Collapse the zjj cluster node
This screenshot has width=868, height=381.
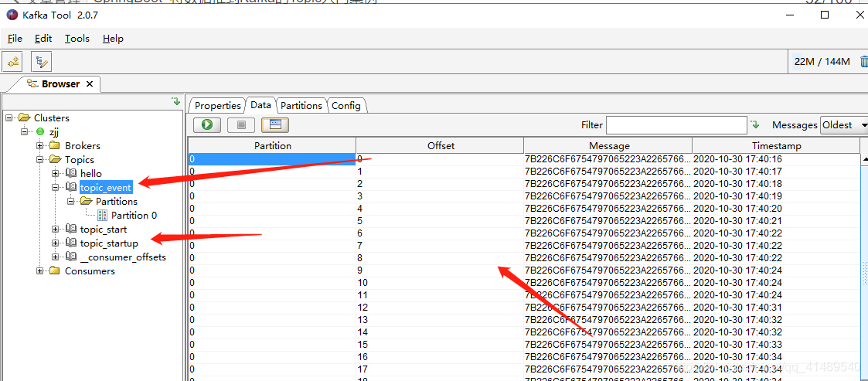[25, 132]
